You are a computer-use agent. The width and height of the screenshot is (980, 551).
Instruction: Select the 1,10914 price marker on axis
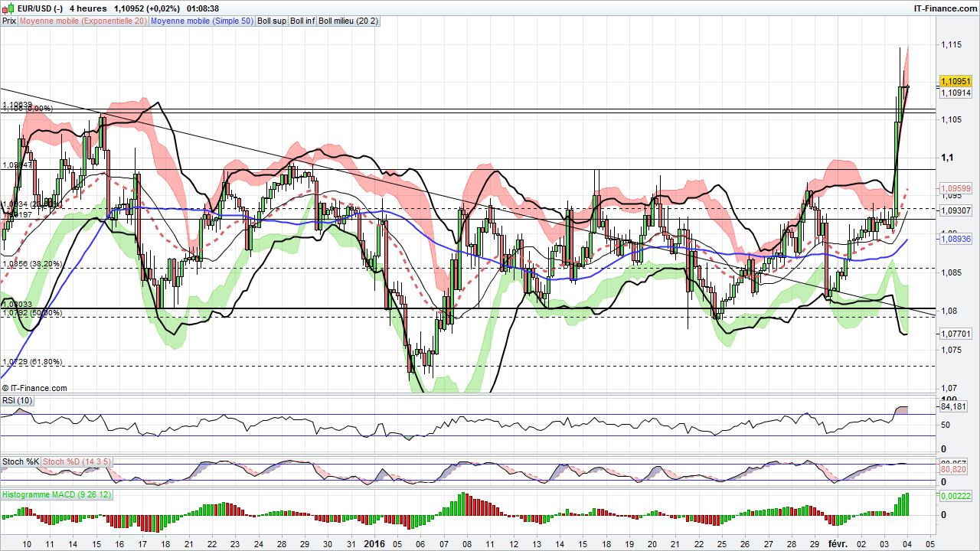pyautogui.click(x=954, y=93)
